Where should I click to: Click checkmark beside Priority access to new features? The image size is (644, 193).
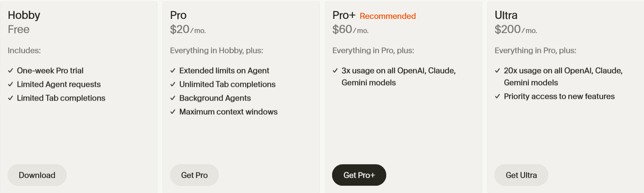point(497,96)
